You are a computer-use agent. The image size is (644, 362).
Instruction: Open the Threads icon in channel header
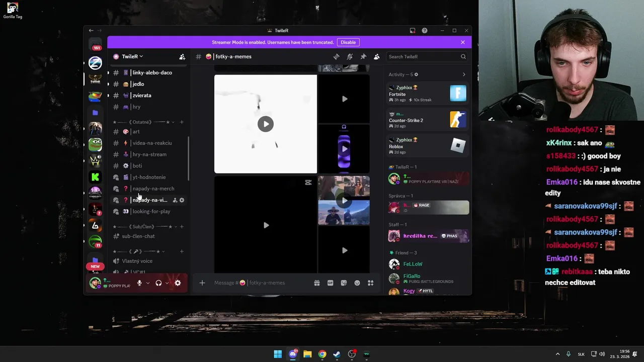tap(336, 57)
